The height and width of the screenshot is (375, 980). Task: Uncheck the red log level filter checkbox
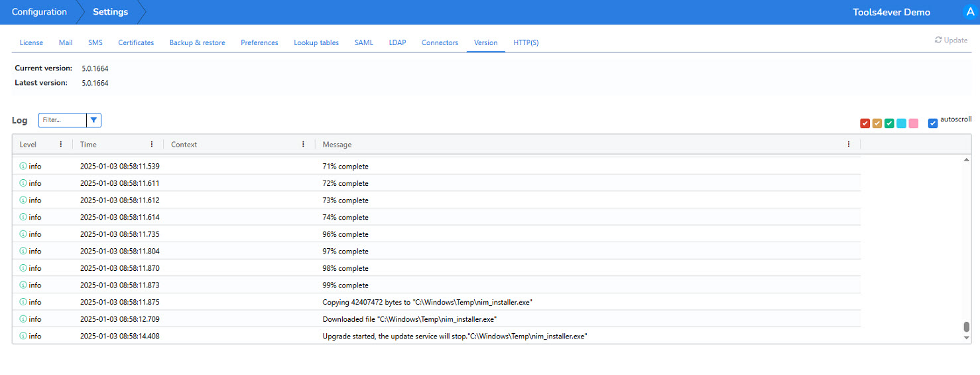(865, 123)
